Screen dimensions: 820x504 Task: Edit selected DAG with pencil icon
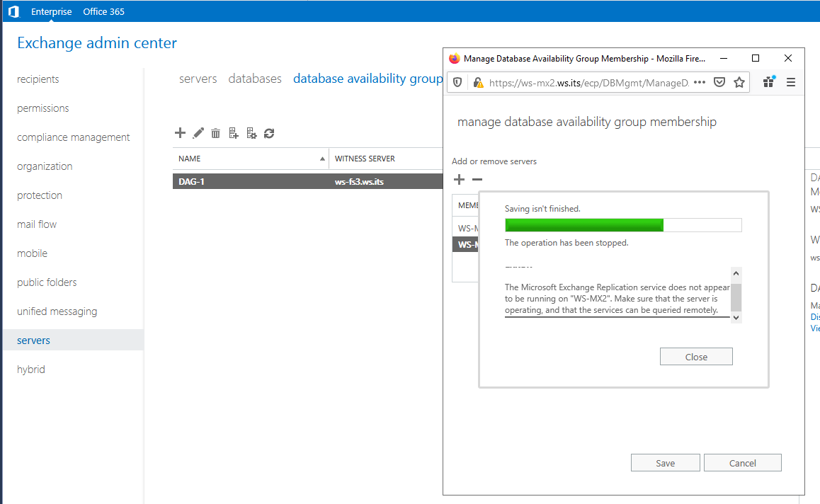click(198, 133)
